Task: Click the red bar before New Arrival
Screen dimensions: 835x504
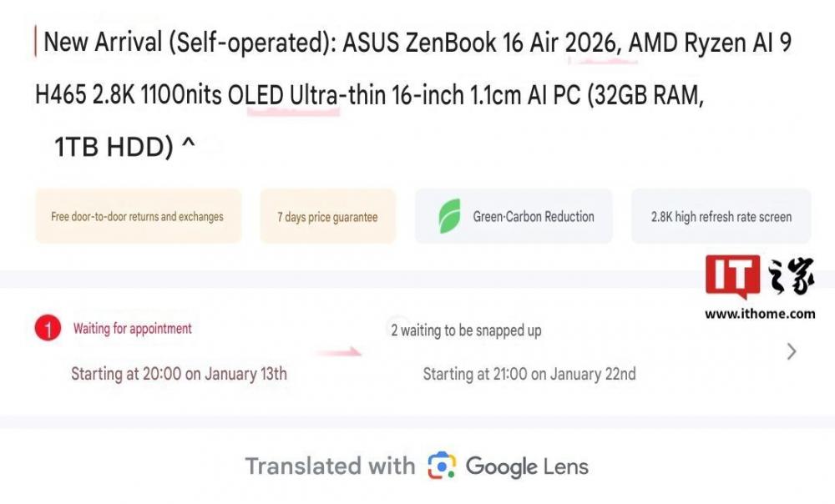Action: point(35,42)
